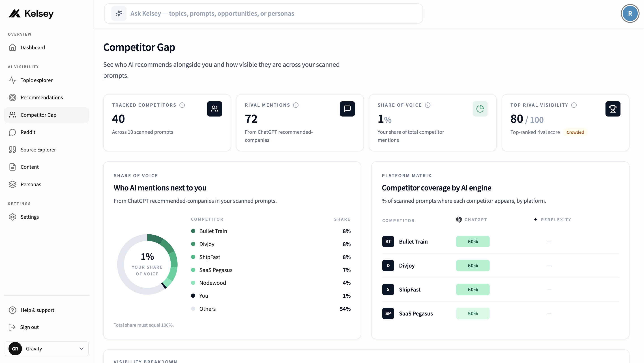
Task: Open the Reddit sidebar item
Action: (47, 132)
